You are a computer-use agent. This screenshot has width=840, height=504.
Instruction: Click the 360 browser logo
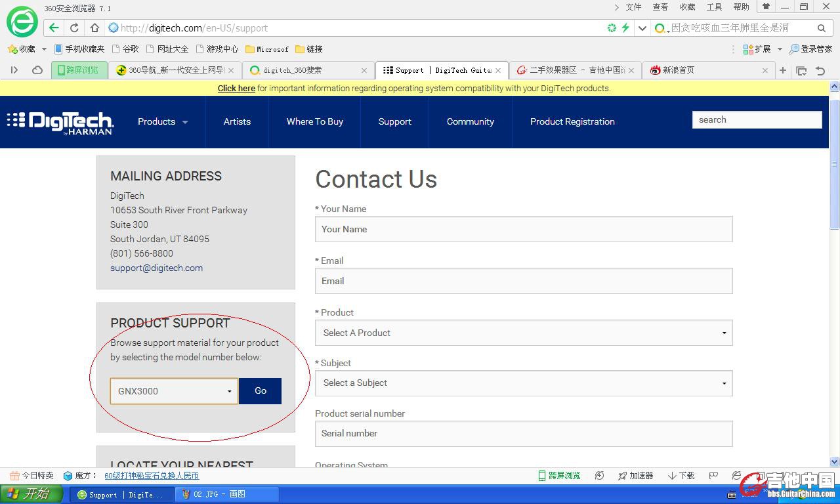click(22, 22)
